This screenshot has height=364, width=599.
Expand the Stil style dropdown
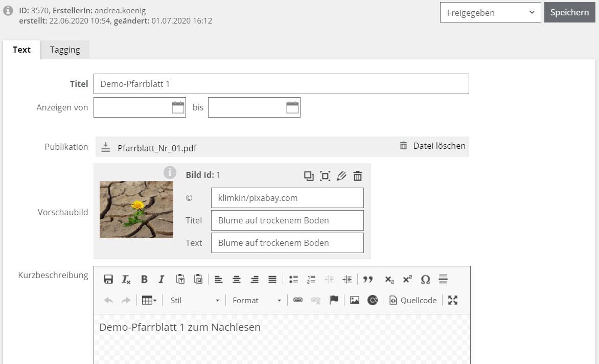click(x=194, y=301)
